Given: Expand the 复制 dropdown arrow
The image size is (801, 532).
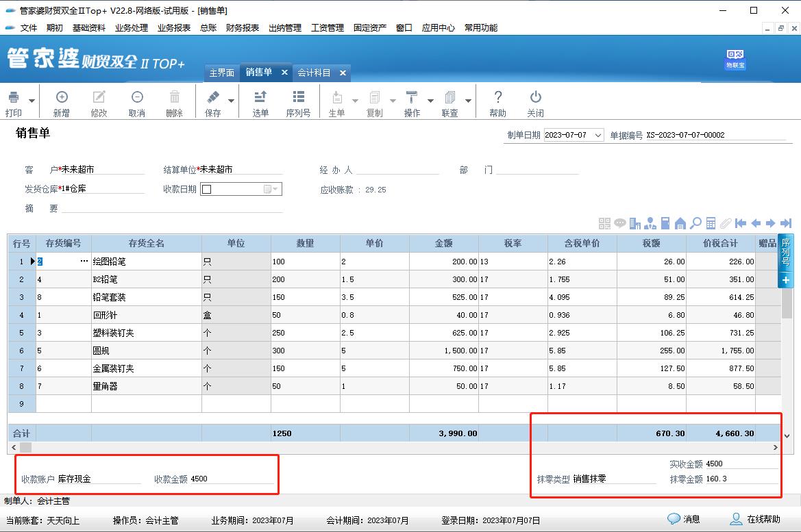Looking at the screenshot, I should (393, 101).
